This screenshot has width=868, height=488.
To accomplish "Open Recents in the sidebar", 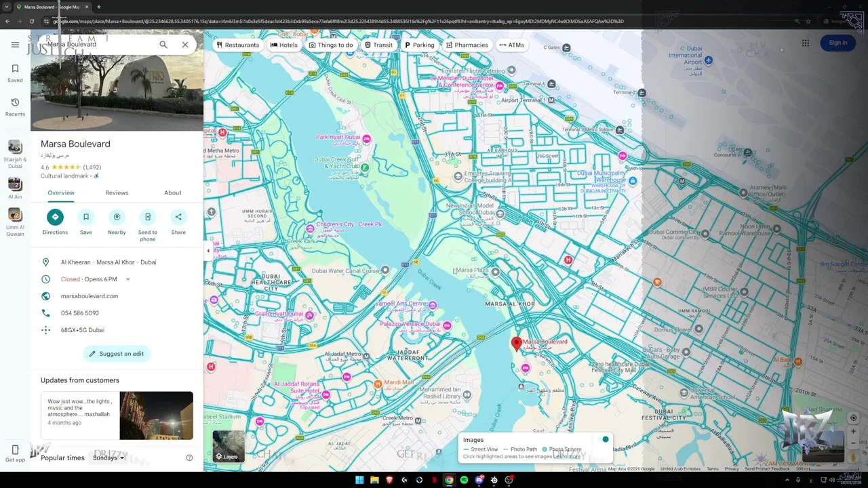I will pyautogui.click(x=15, y=107).
